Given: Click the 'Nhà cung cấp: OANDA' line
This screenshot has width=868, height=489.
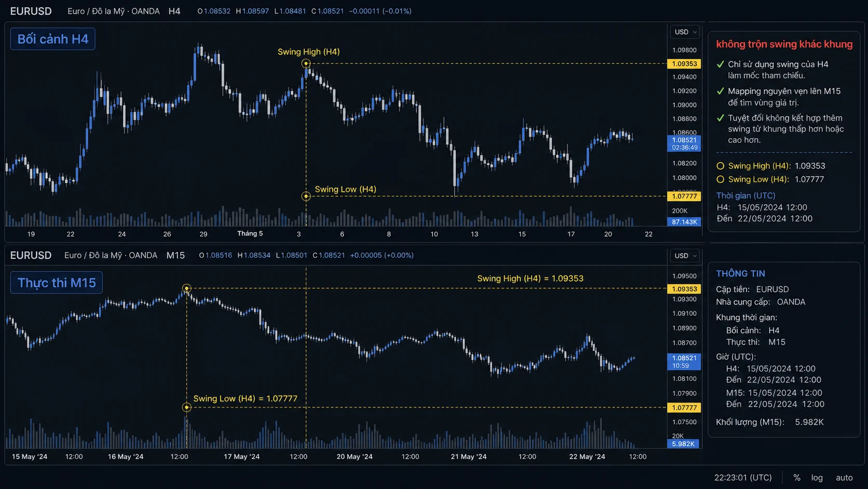Looking at the screenshot, I should [761, 302].
